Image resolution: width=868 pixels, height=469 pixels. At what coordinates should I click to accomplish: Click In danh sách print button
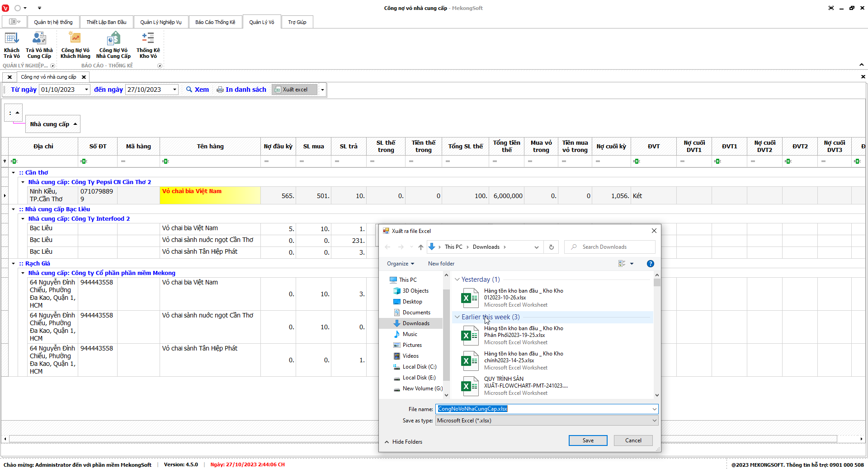(x=241, y=90)
